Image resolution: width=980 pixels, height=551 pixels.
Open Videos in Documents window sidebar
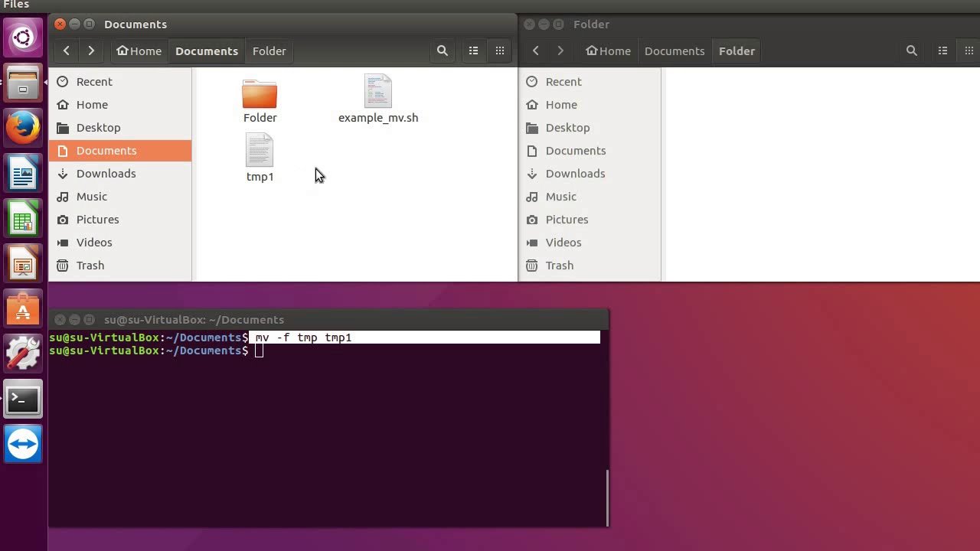120,242
